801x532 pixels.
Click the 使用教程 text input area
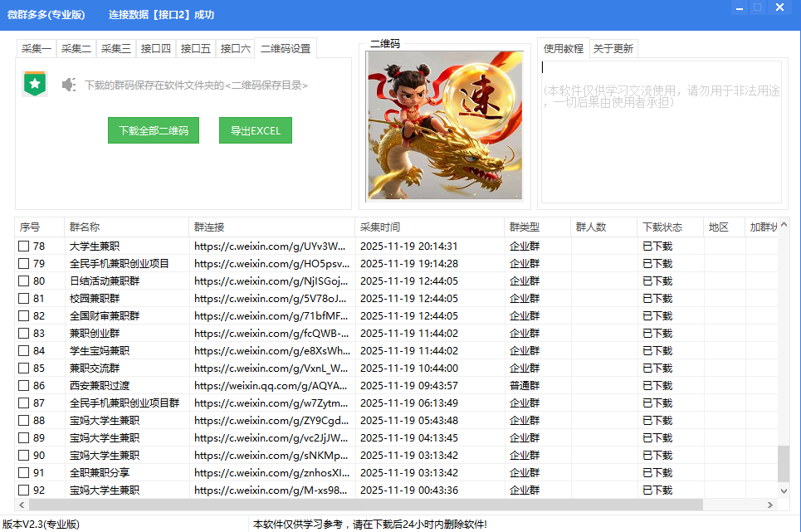(660, 129)
